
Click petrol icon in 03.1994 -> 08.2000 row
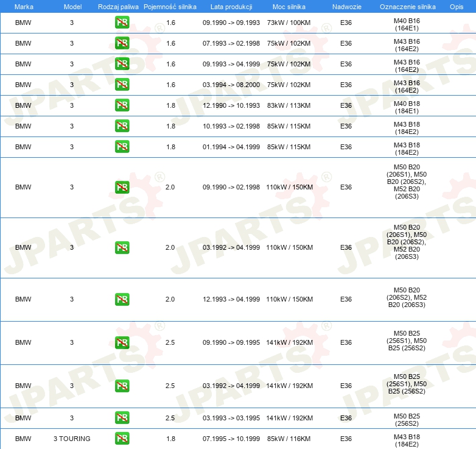122,85
